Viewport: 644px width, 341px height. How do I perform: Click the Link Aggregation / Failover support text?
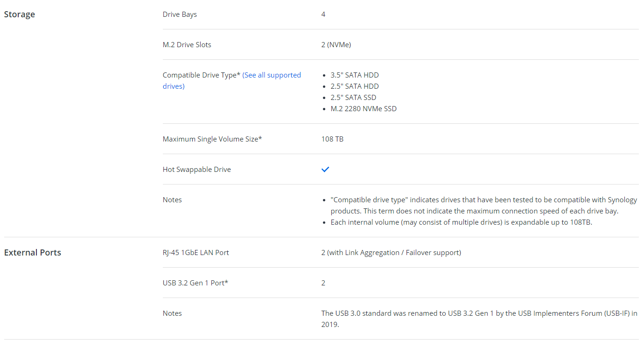[x=391, y=253]
